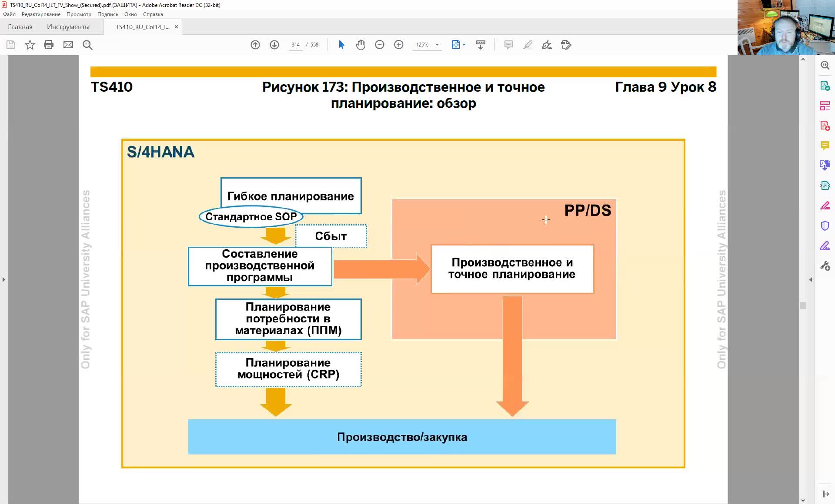Go to previous page arrow
This screenshot has width=835, height=504.
pyautogui.click(x=255, y=45)
